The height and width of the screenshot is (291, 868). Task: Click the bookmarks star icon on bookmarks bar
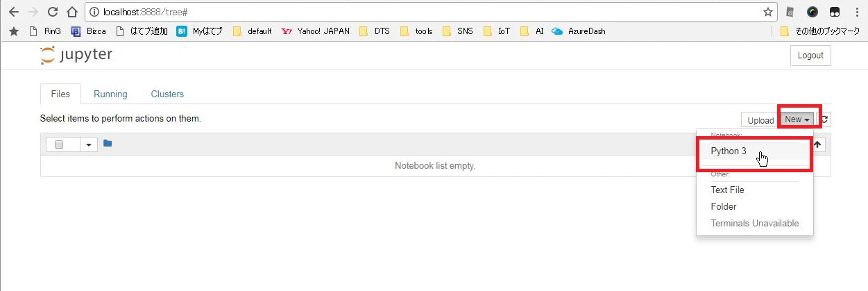tap(13, 31)
